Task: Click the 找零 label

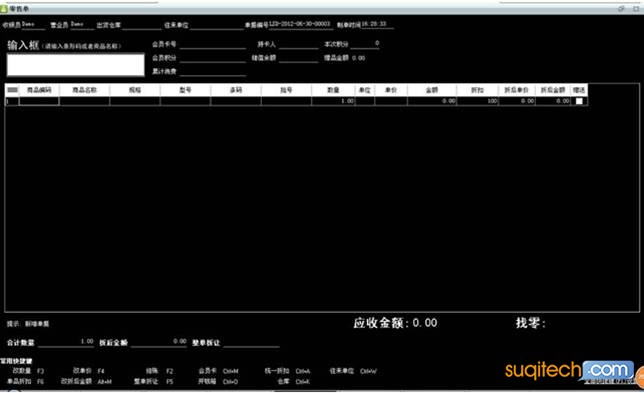Action: click(530, 323)
